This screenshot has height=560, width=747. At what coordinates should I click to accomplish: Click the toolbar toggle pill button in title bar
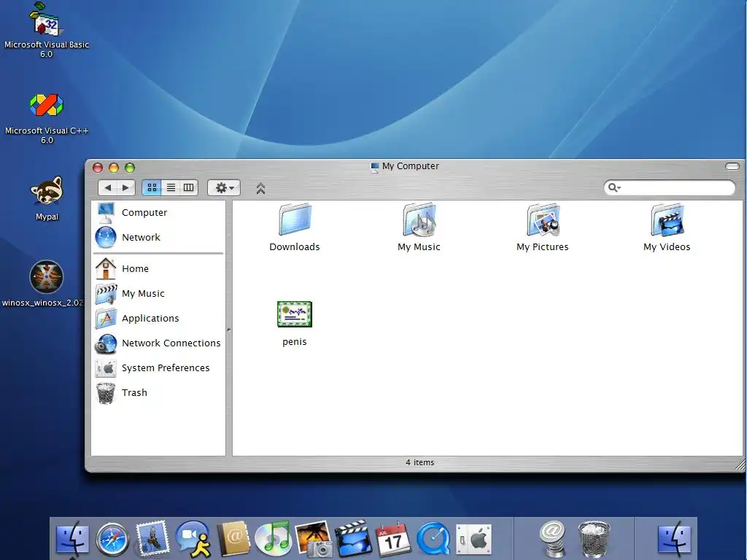tap(732, 166)
